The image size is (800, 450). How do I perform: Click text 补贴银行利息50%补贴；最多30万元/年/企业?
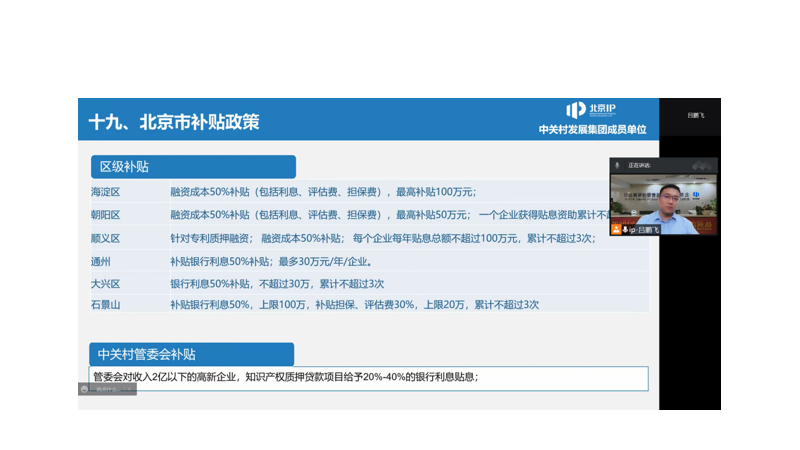270,262
